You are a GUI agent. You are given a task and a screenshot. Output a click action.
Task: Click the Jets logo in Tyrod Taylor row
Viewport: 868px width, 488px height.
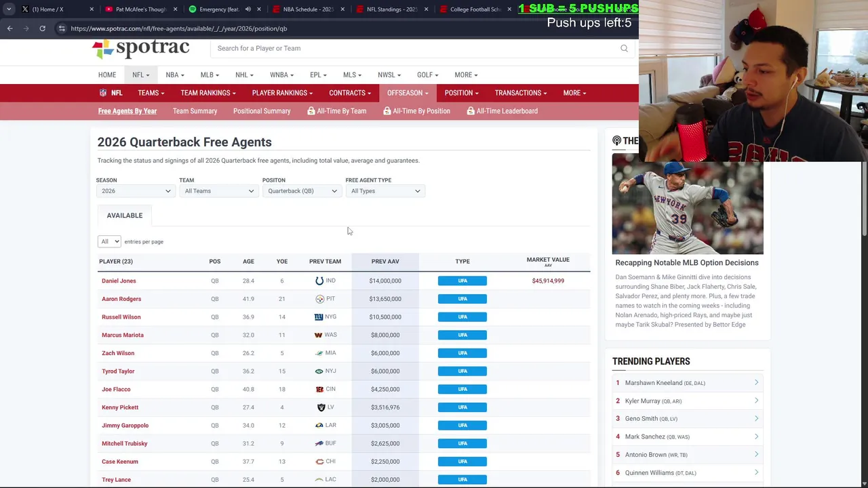319,371
